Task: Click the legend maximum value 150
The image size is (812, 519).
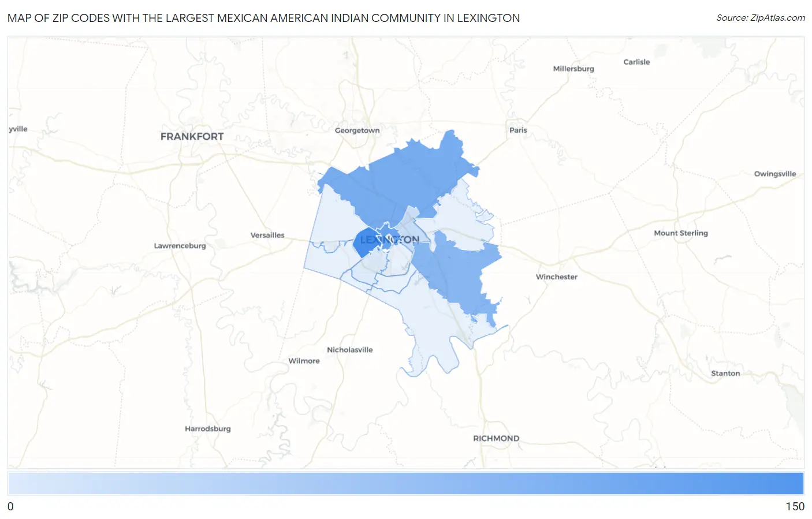Action: (795, 506)
